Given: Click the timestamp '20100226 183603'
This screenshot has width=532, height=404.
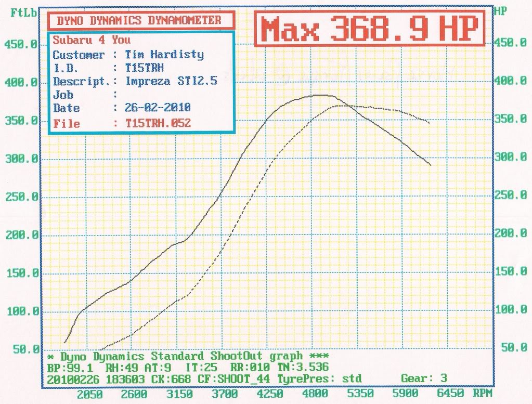Looking at the screenshot, I should (96, 379).
